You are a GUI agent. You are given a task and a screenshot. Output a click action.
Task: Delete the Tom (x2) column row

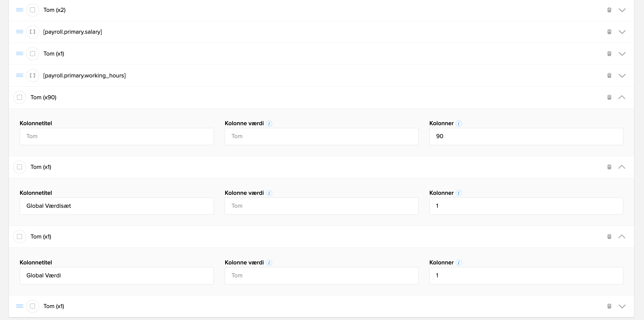(609, 10)
